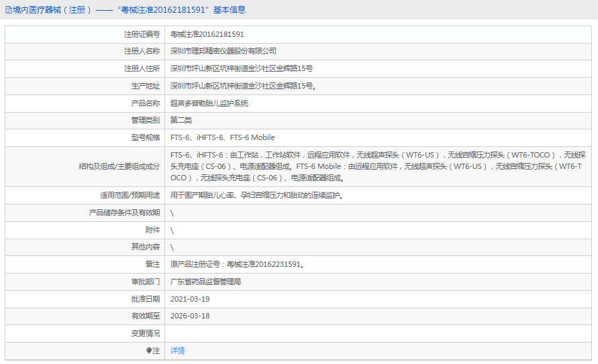Select the 生产地址 address value
598x364 pixels.
point(244,86)
